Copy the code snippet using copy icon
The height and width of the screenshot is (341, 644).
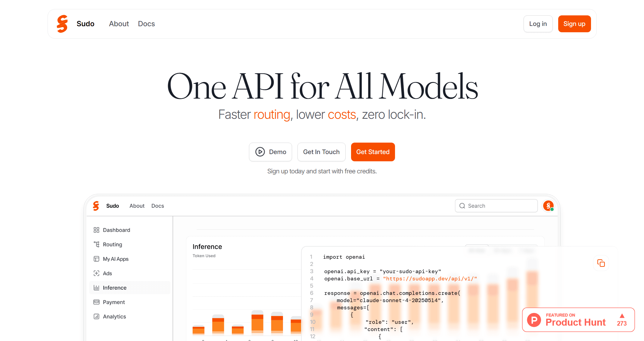(x=601, y=263)
